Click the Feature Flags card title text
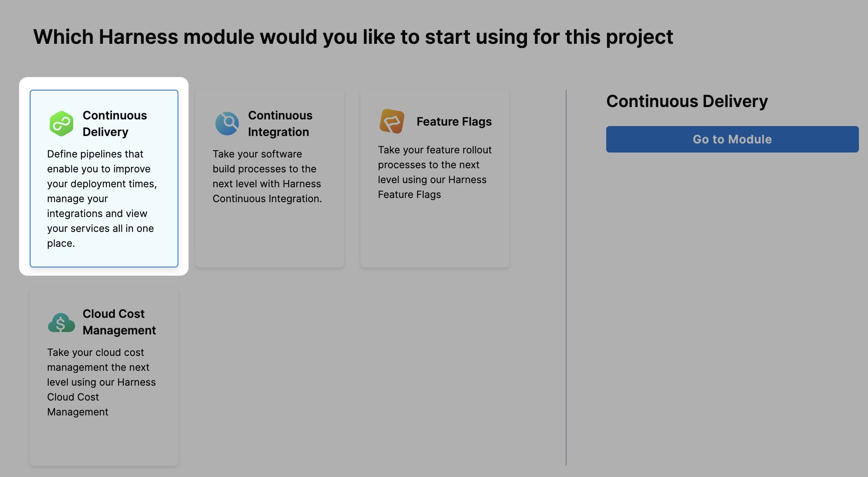Screen dimensions: 868x477 (x=454, y=122)
